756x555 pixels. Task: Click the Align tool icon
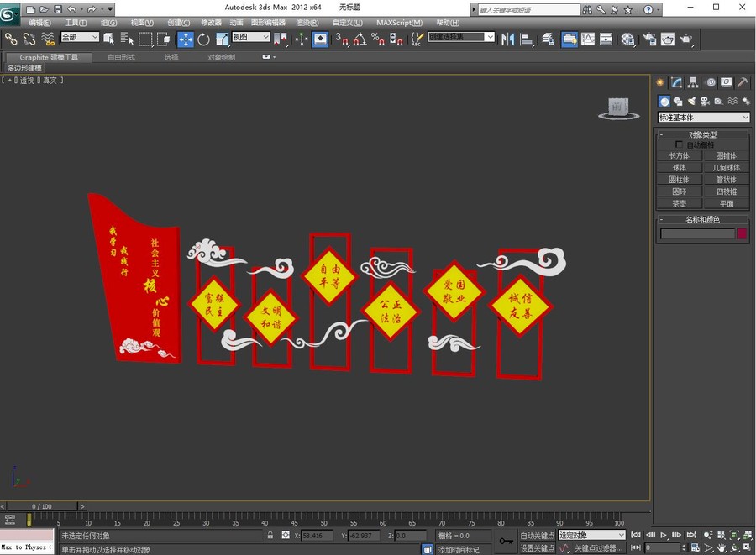coord(526,39)
